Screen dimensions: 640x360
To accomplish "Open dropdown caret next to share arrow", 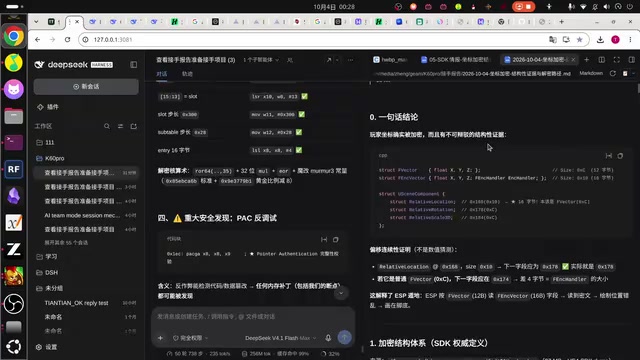I will (x=337, y=60).
